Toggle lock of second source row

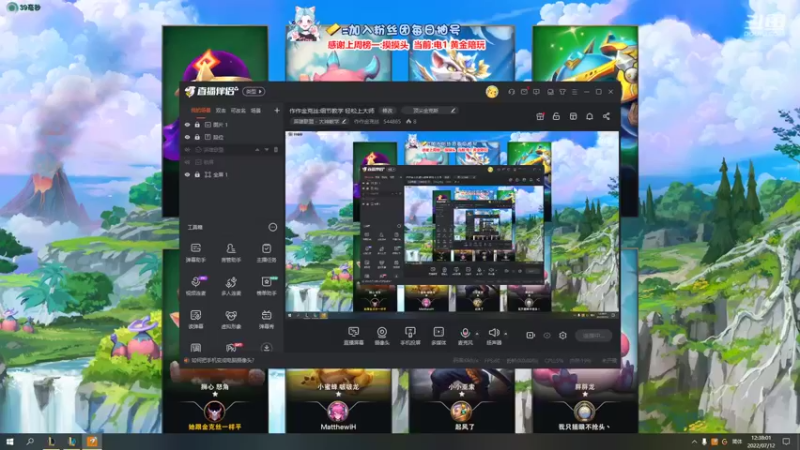click(197, 137)
